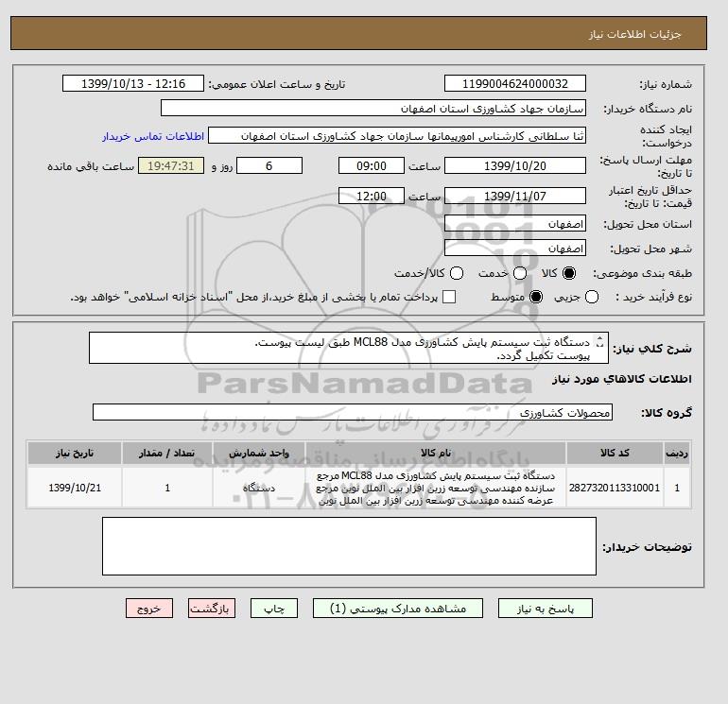The width and height of the screenshot is (728, 704).
Task: Focus the توضیحات خریدار text area
Action: pyautogui.click(x=349, y=546)
